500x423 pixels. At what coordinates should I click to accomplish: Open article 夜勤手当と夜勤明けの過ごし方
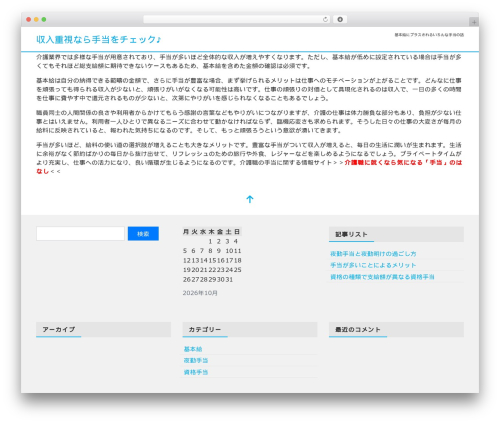[x=373, y=254]
